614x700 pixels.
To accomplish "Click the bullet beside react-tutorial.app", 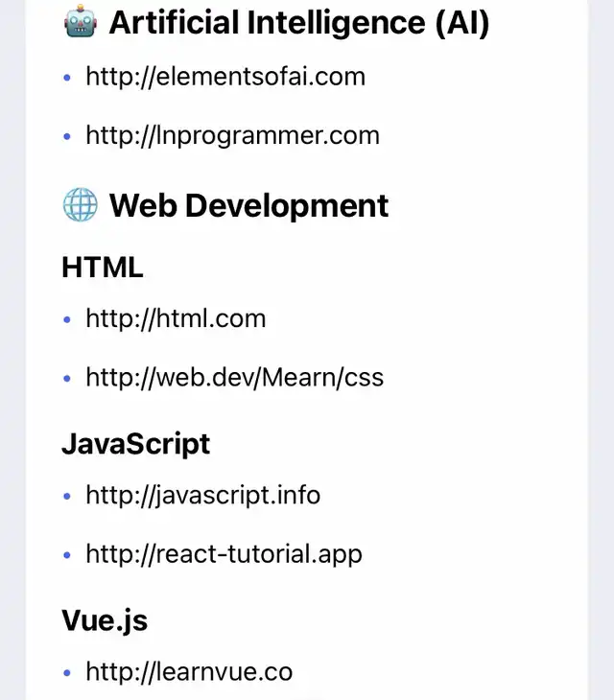I will pyautogui.click(x=67, y=555).
